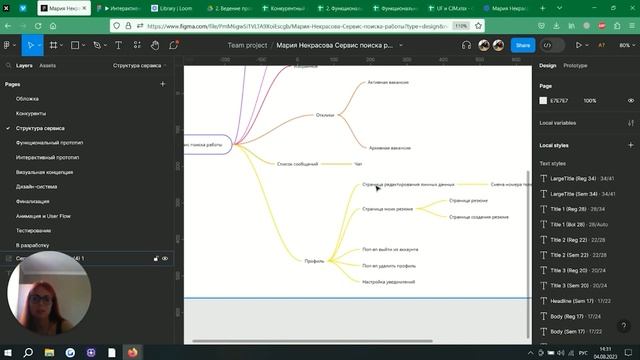Toggle Dev Mode switch

(x=552, y=45)
